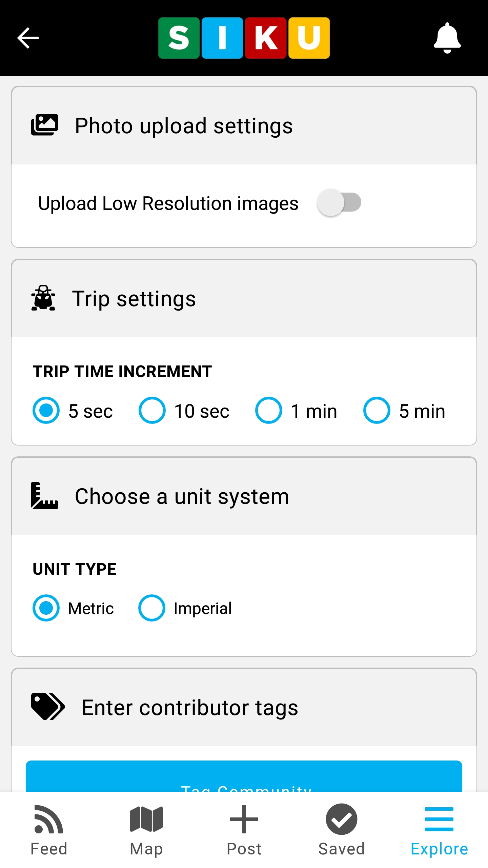Image resolution: width=488 pixels, height=868 pixels.
Task: Tap the Post plus button
Action: coord(244,830)
